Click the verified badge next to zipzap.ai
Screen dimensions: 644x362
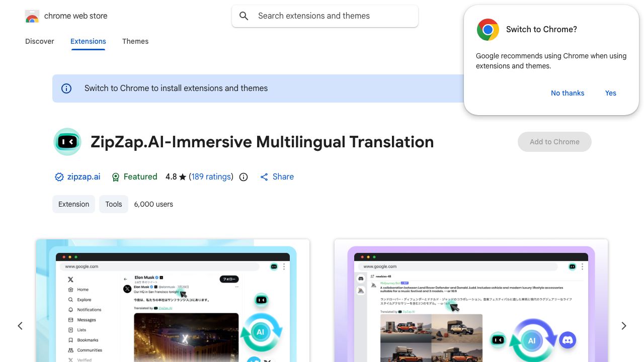[x=59, y=177]
